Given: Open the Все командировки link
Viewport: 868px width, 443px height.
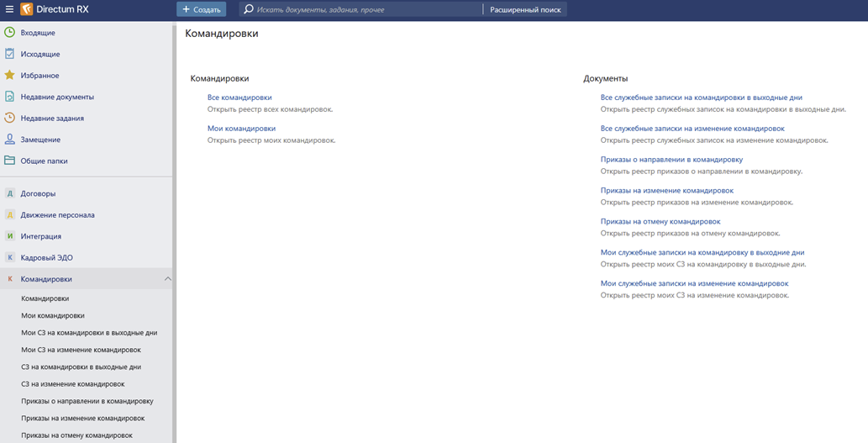Looking at the screenshot, I should click(x=239, y=98).
